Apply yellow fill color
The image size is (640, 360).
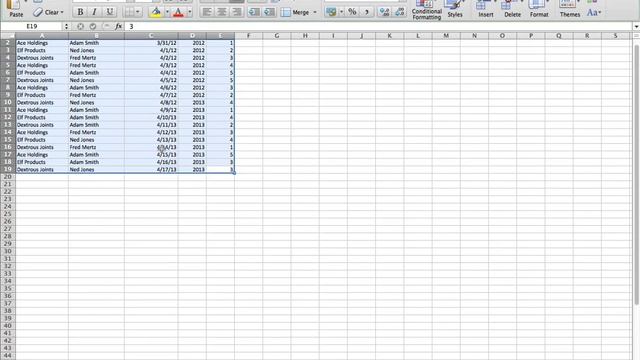156,12
